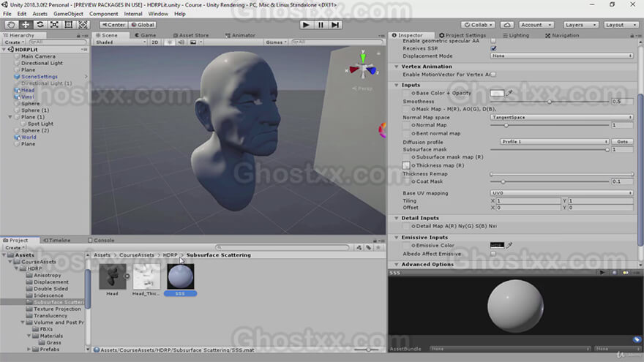
Task: Select the Scale tool
Action: (54, 25)
